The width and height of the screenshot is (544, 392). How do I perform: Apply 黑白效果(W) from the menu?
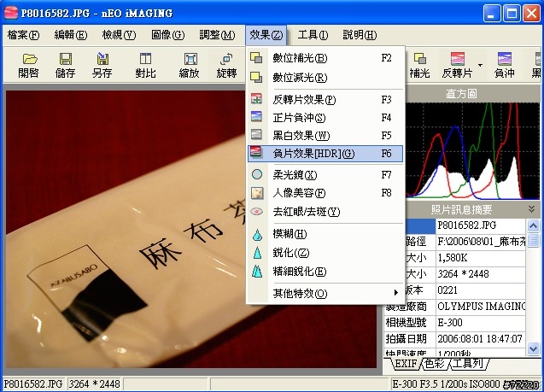[x=325, y=135]
